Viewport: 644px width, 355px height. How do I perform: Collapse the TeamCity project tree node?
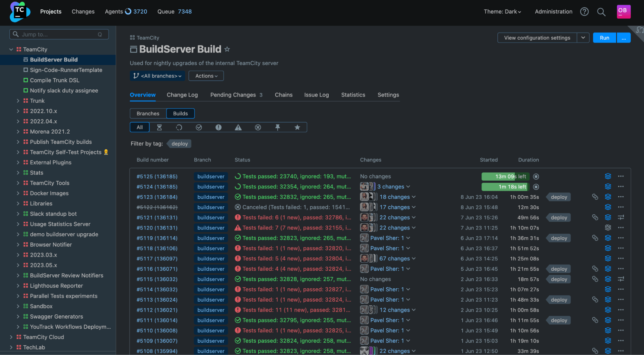point(11,49)
